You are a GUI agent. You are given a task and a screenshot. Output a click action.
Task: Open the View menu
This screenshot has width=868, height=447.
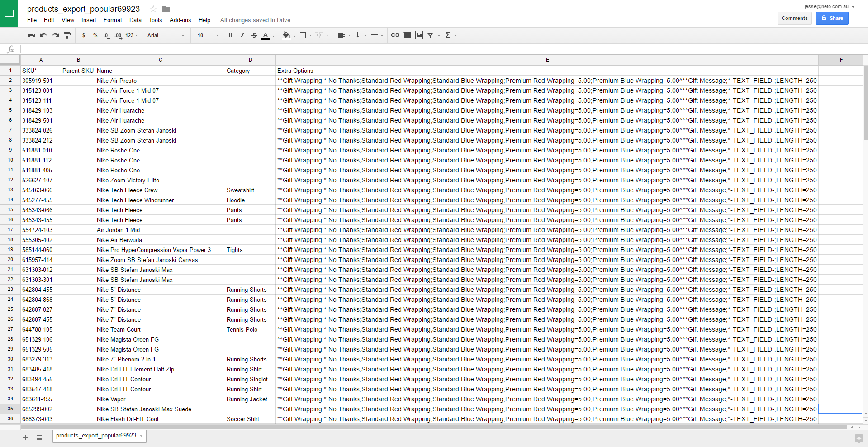(68, 20)
